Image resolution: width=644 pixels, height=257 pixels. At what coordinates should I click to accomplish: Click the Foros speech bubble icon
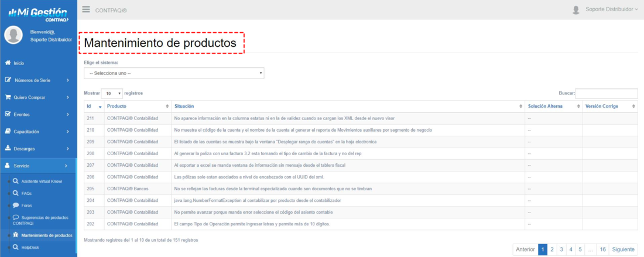pos(16,205)
